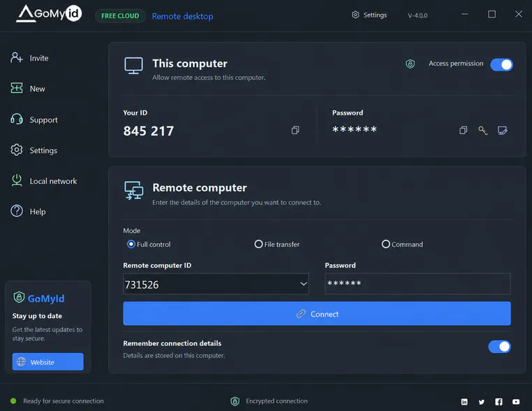This screenshot has width=532, height=411.
Task: Maximize the GoMyId window
Action: tap(492, 14)
